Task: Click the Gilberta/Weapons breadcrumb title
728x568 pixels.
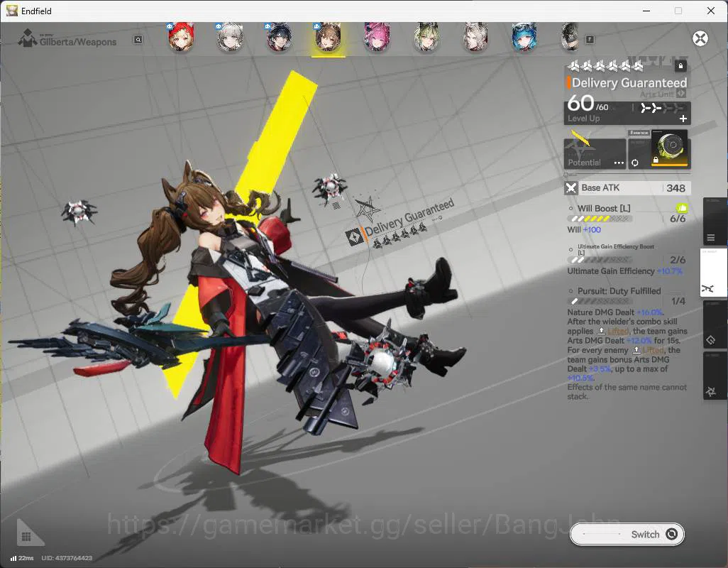Action: pos(78,42)
